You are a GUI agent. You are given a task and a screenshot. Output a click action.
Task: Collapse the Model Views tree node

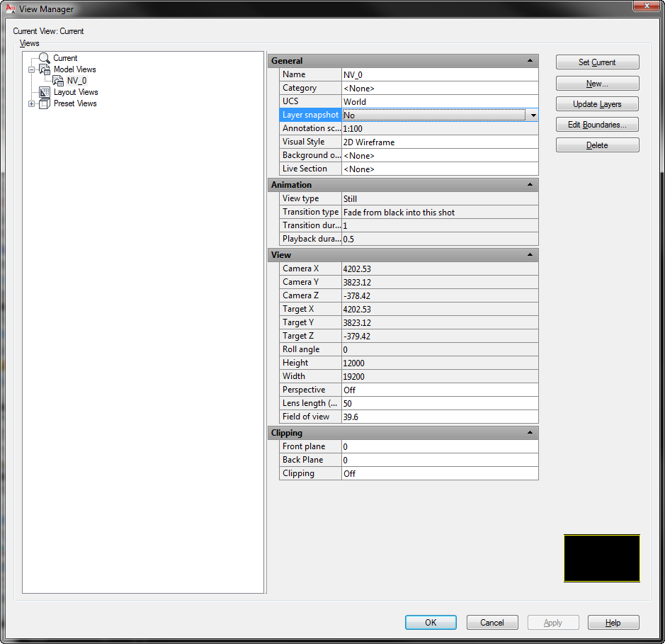(x=31, y=69)
